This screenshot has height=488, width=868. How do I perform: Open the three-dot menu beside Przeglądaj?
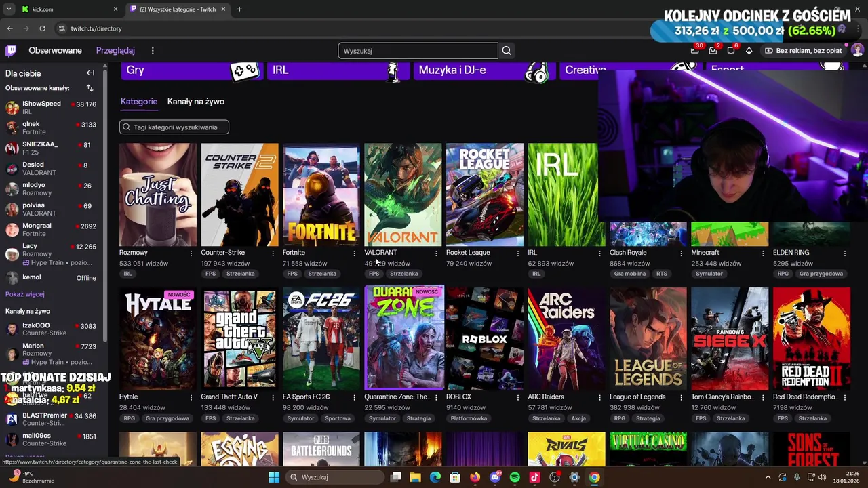(153, 51)
